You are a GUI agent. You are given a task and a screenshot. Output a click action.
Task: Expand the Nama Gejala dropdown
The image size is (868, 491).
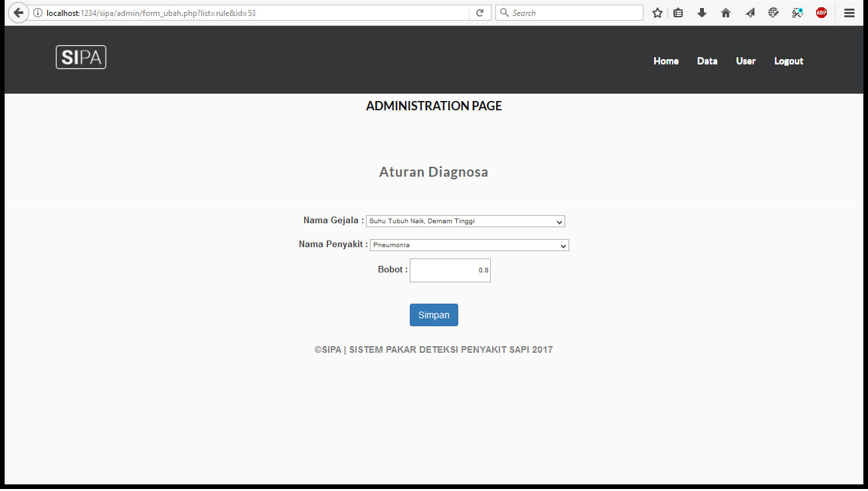coord(465,221)
